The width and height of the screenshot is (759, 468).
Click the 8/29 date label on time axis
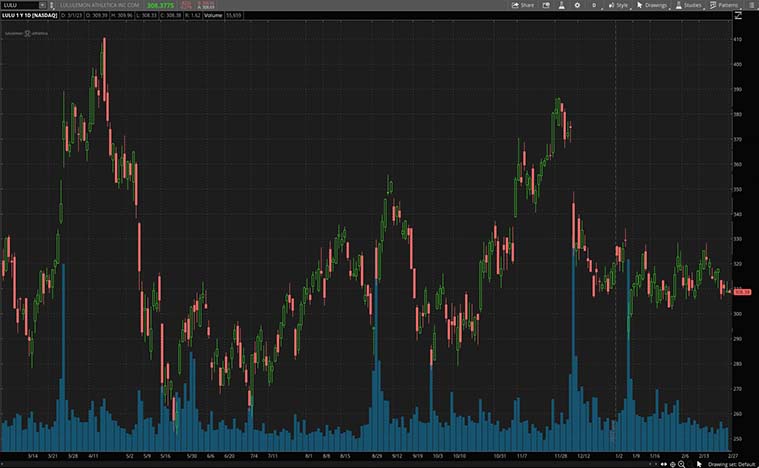coord(377,456)
